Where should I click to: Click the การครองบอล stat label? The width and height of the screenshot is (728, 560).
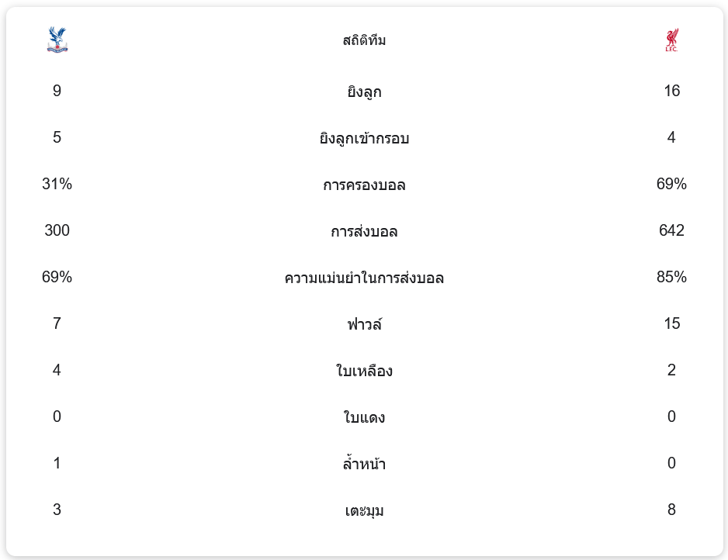coord(364,185)
